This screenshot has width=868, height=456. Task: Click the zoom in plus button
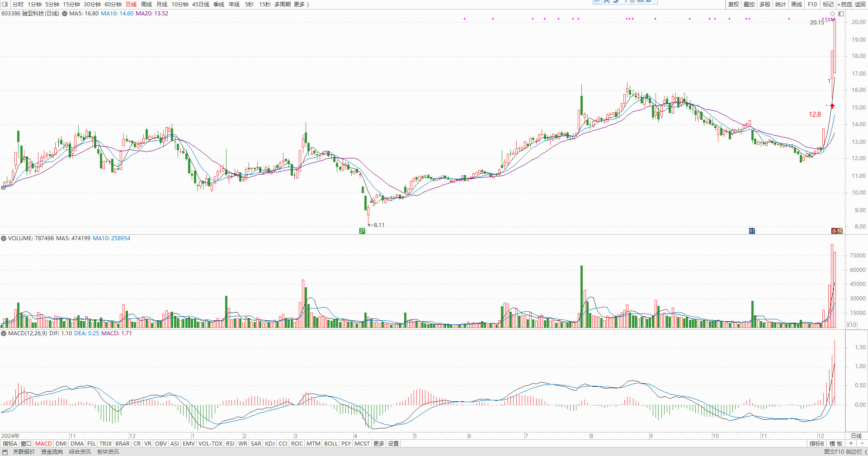(x=851, y=443)
